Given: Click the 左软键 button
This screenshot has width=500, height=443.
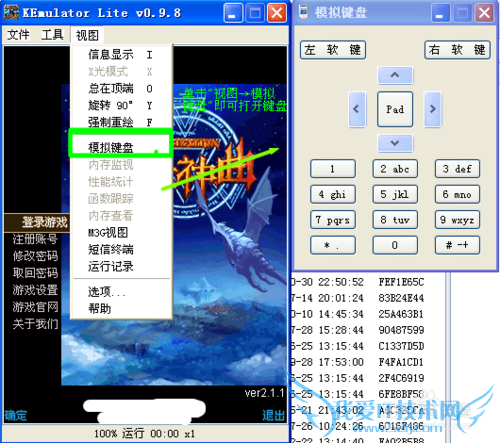Looking at the screenshot, I should pos(333,50).
